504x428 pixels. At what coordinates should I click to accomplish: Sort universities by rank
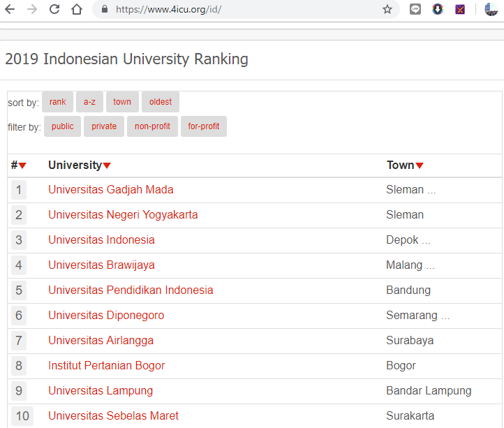pyautogui.click(x=57, y=102)
